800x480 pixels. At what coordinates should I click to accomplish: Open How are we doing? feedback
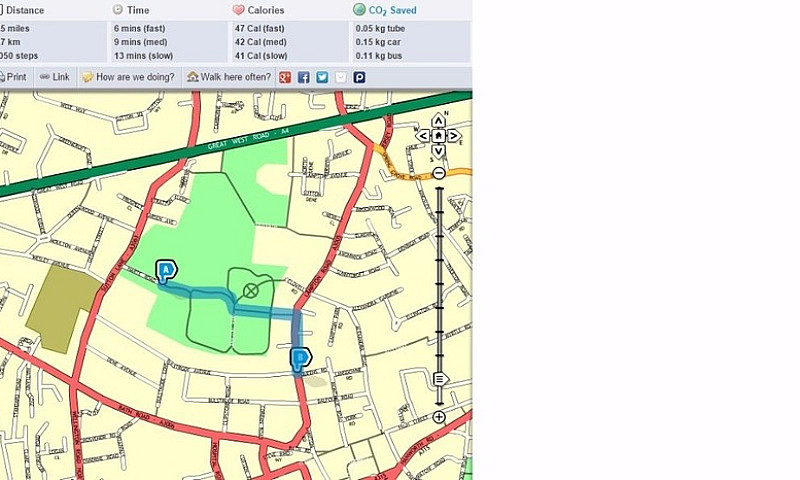(129, 77)
